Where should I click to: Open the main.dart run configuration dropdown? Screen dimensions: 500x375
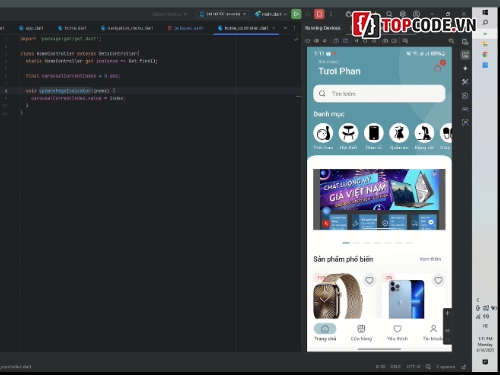point(271,14)
